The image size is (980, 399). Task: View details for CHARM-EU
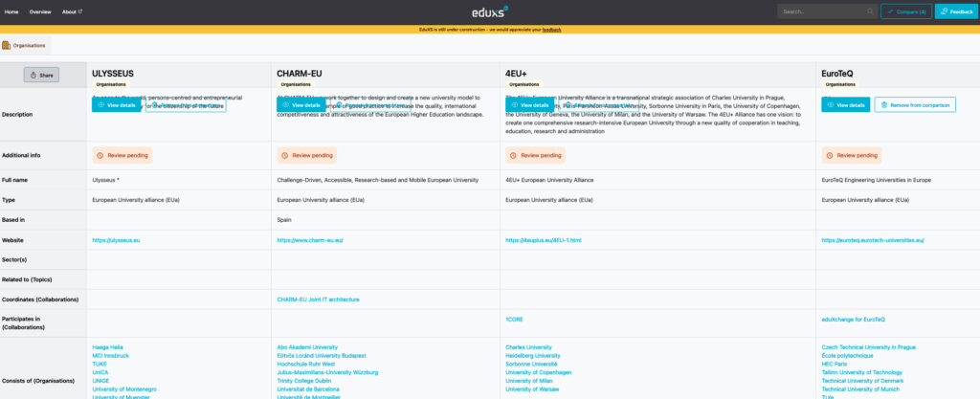coord(301,105)
